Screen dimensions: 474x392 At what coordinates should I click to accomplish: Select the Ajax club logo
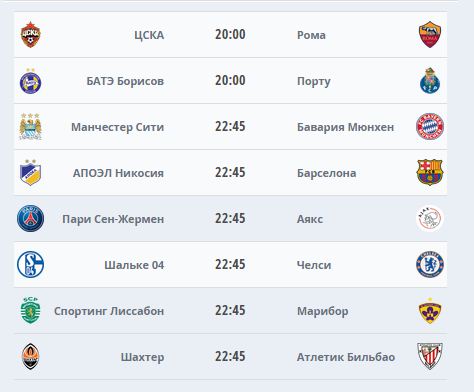(430, 219)
